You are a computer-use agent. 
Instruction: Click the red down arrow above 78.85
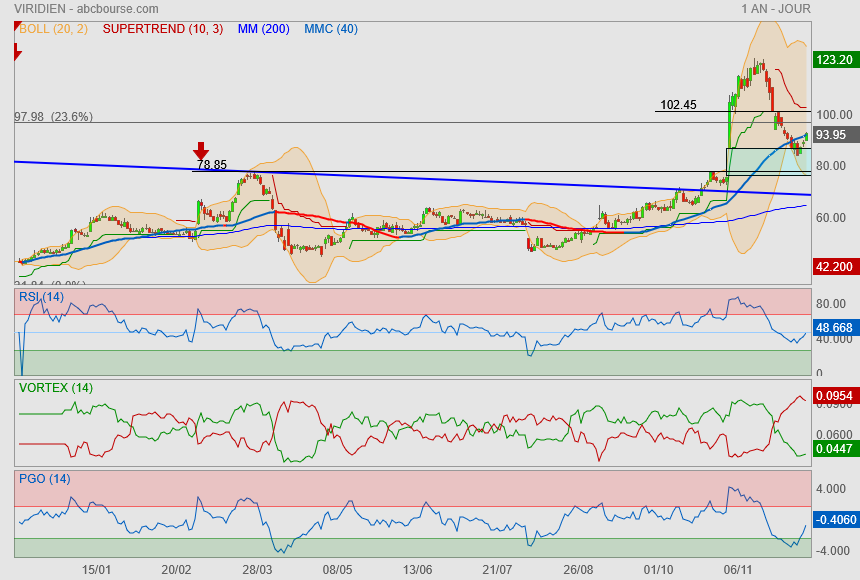[201, 151]
